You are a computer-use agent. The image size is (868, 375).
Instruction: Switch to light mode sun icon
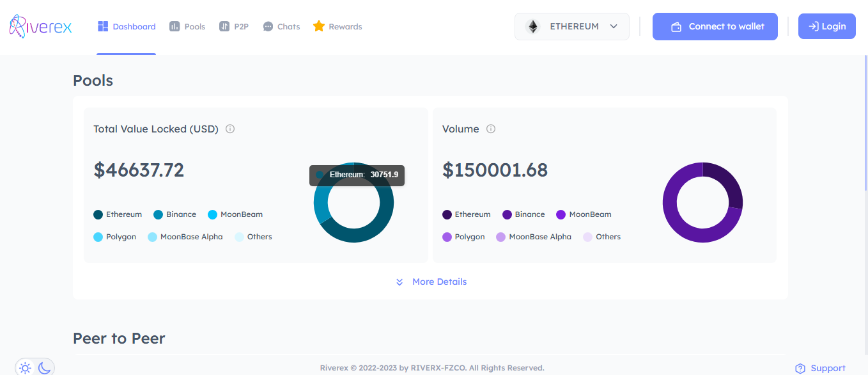[x=25, y=368]
